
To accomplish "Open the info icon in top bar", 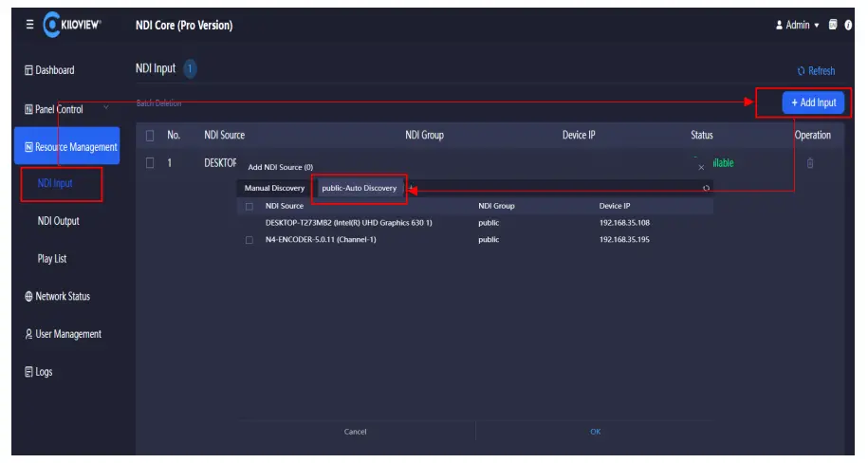I will click(x=848, y=25).
